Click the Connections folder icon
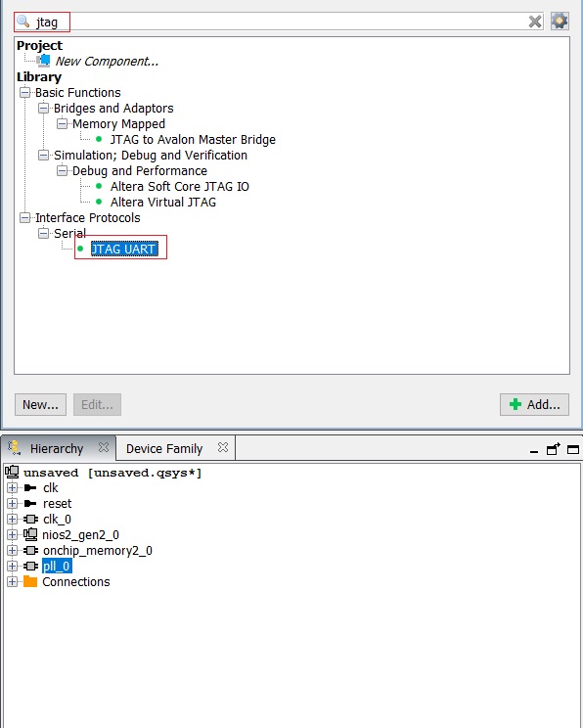The width and height of the screenshot is (583, 728). point(30,581)
